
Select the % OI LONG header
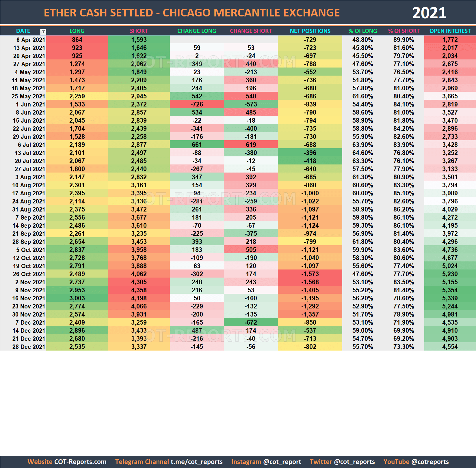[363, 31]
